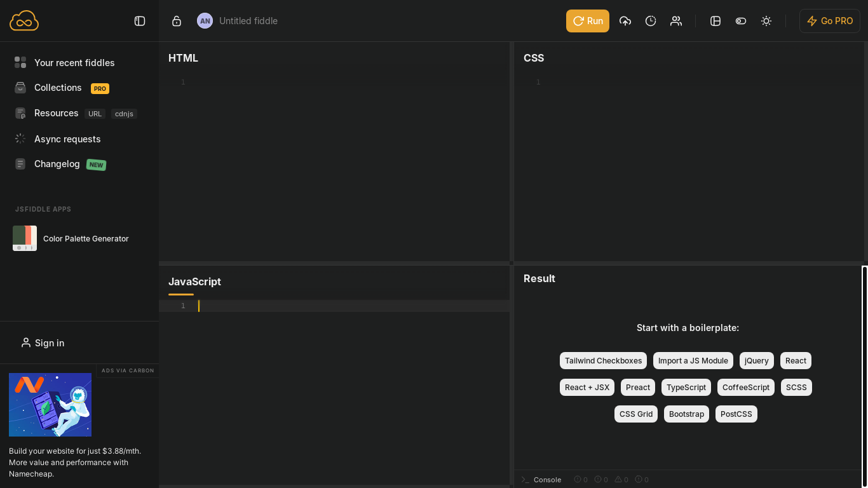Open Resources in the sidebar

tap(56, 113)
